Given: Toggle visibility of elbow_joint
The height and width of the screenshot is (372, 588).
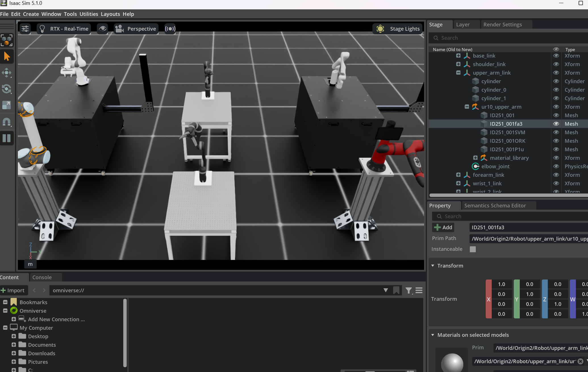Looking at the screenshot, I should coord(556,166).
